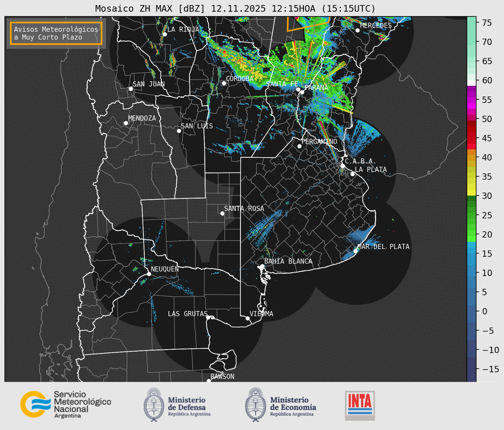Click the Mar del Plata marker dot
The height and width of the screenshot is (430, 504).
click(356, 251)
